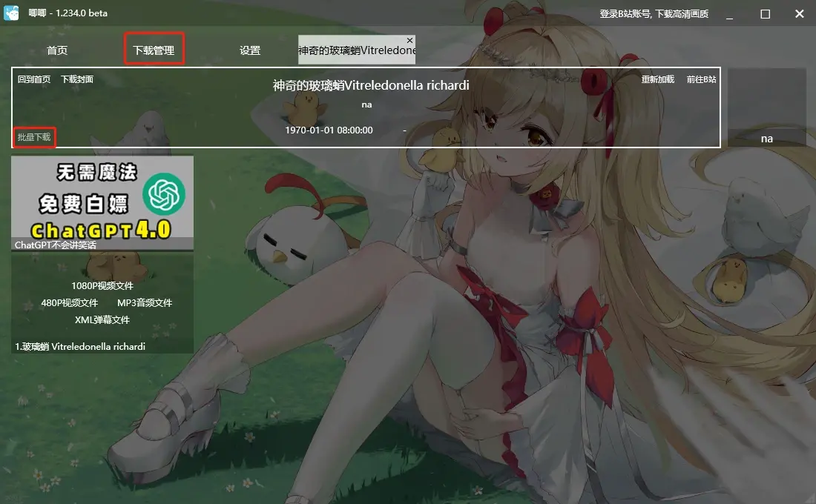Screen dimensions: 816x504
Task: Download the 480P视频文件
Action: coord(70,302)
